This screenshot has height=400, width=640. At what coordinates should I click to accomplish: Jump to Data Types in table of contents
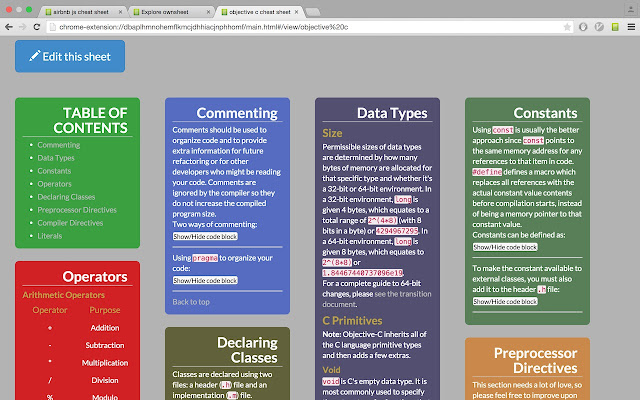[x=56, y=158]
